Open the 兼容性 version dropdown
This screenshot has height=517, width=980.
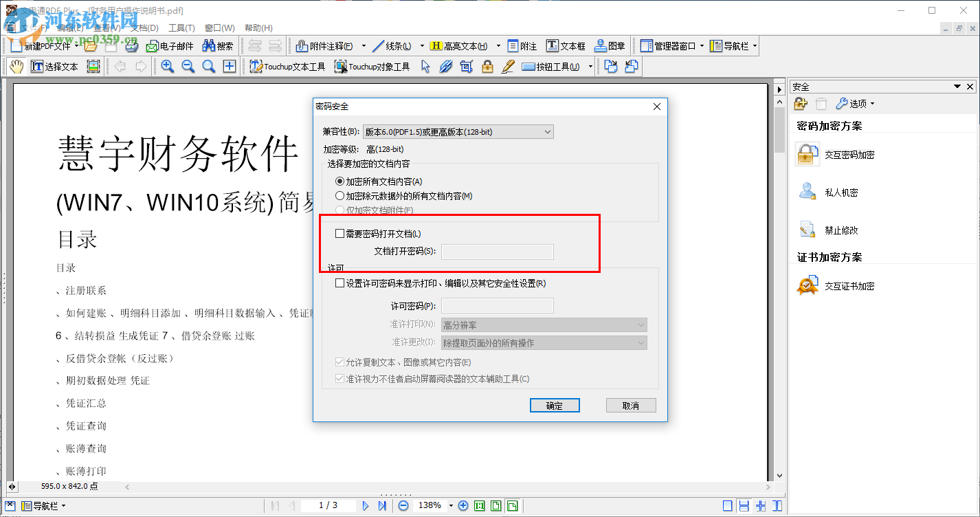click(548, 131)
